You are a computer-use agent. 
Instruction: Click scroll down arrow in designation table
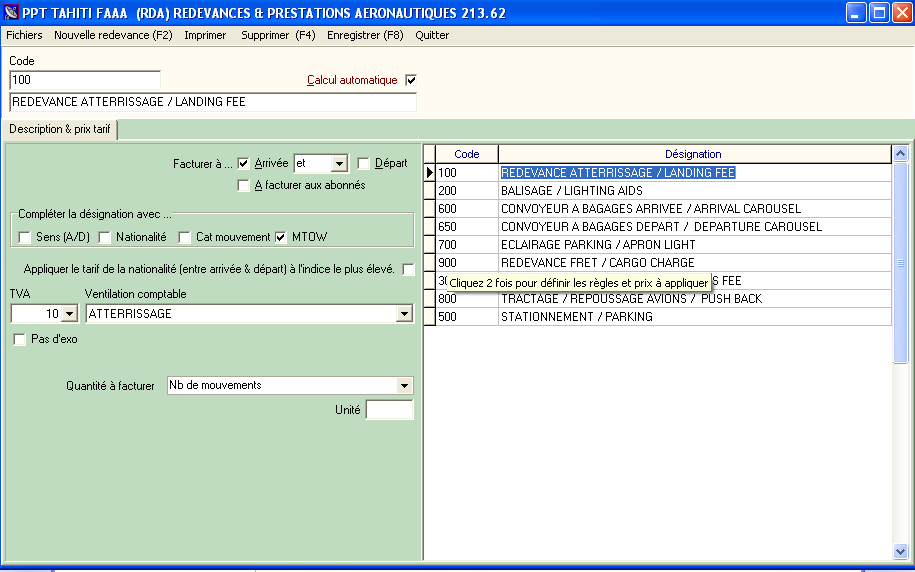(x=900, y=551)
